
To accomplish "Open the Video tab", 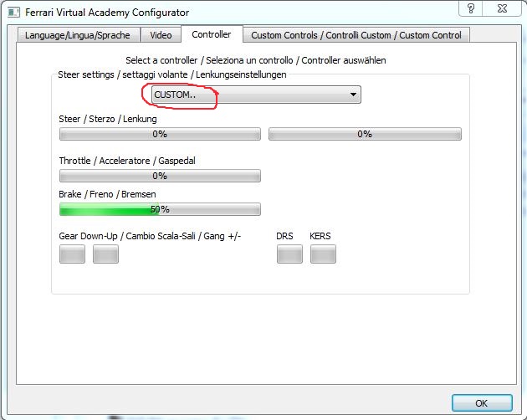I will tap(161, 34).
